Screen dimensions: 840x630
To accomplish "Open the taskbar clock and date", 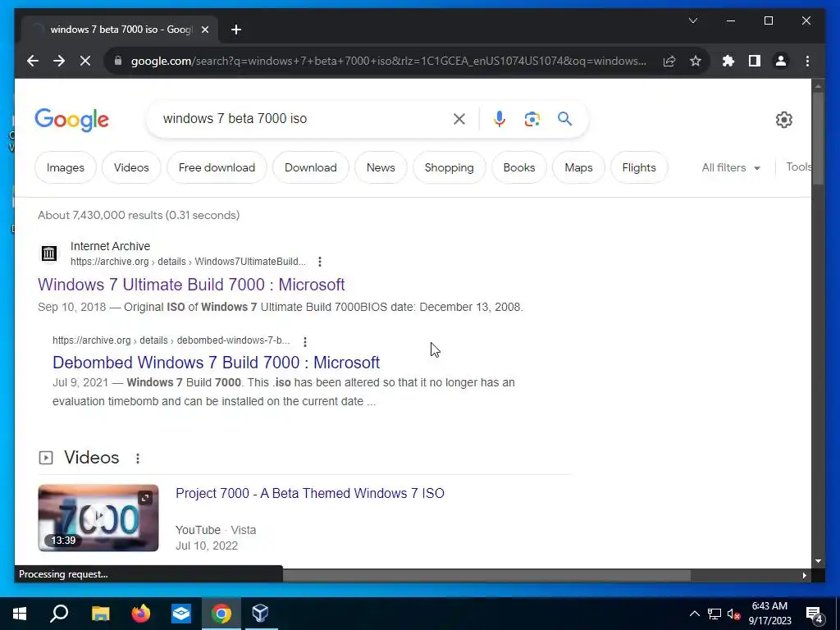I will (769, 614).
